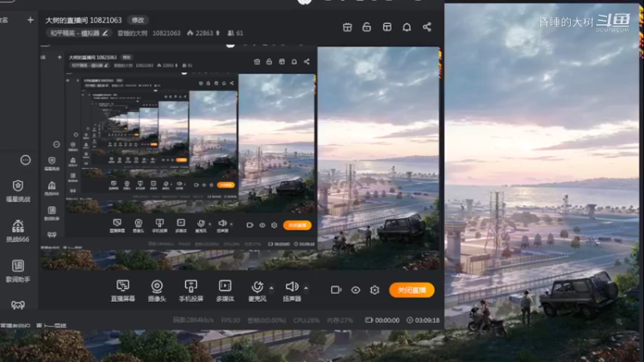
Task: Click the orange 关闭直播 button in main window
Action: 411,290
